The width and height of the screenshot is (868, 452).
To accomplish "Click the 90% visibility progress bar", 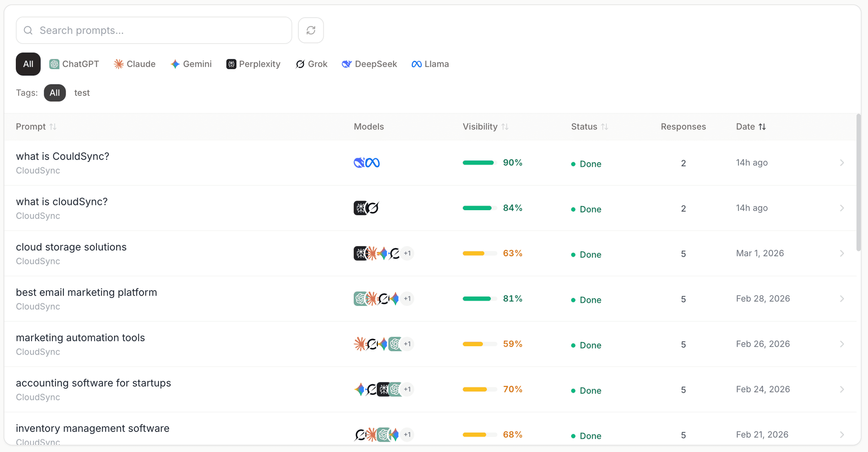I will [478, 163].
